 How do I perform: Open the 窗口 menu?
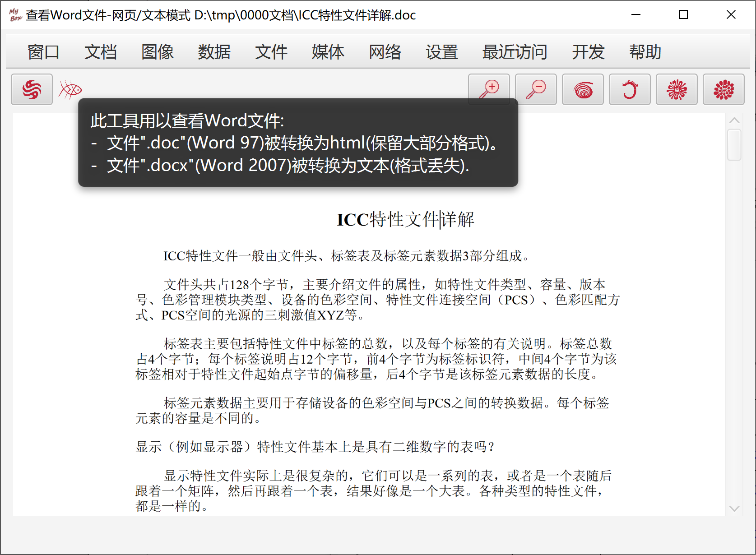click(x=43, y=52)
